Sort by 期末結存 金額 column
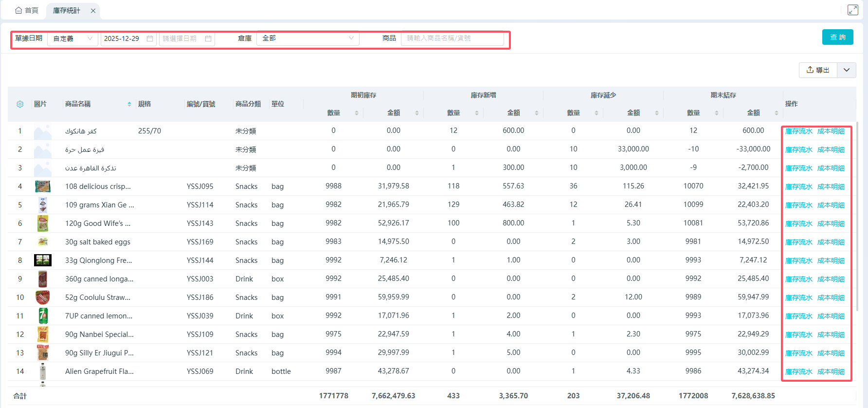The width and height of the screenshot is (868, 408). [x=777, y=113]
